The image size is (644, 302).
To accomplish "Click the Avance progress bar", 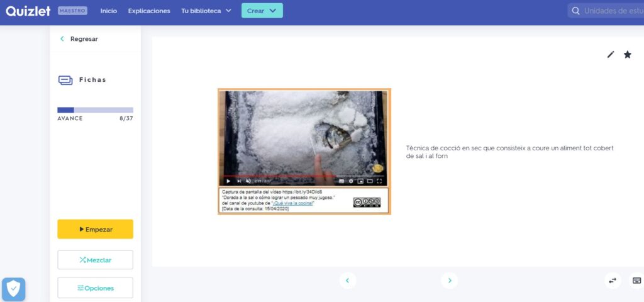I will (x=95, y=110).
